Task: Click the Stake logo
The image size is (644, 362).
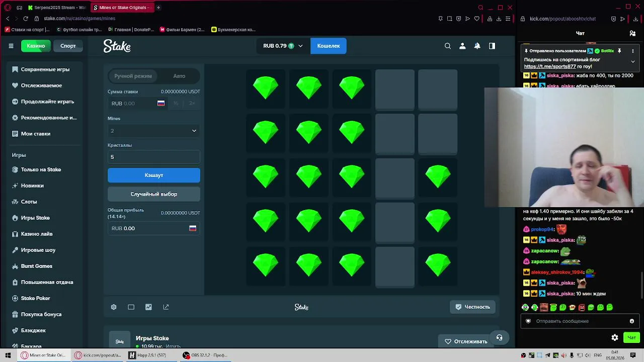Action: pos(117,46)
